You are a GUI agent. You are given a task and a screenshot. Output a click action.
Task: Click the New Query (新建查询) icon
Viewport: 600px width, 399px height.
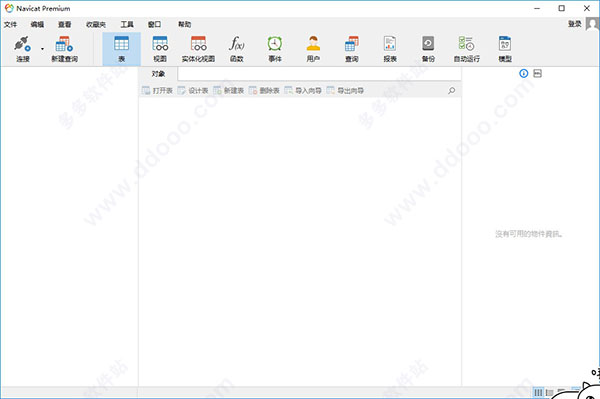tap(64, 44)
